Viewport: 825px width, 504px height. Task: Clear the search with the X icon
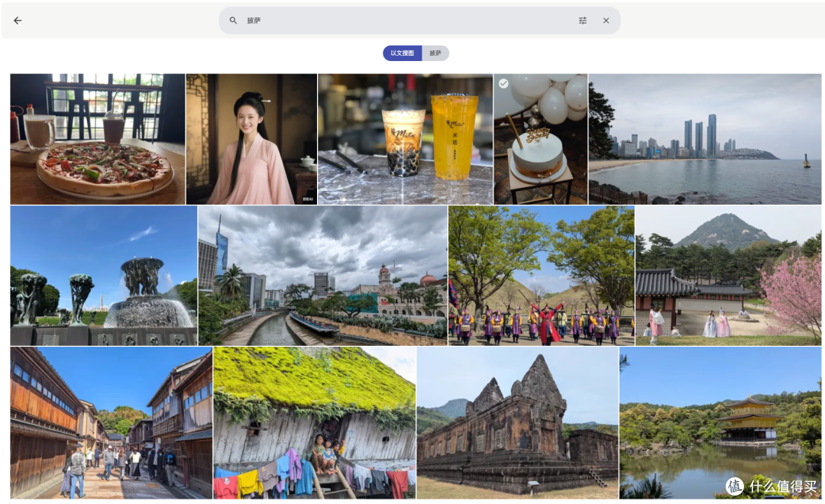(x=606, y=21)
